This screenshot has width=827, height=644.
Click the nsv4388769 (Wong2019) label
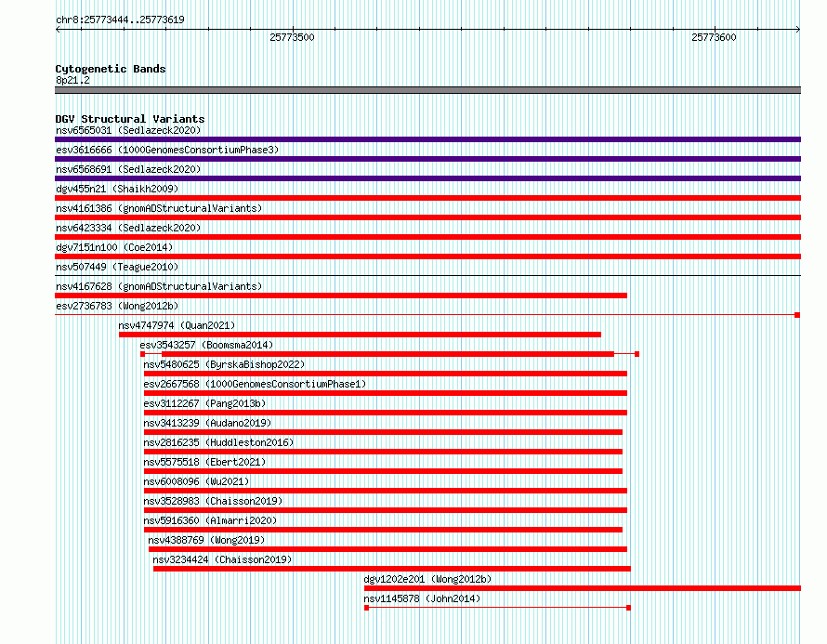pyautogui.click(x=206, y=540)
